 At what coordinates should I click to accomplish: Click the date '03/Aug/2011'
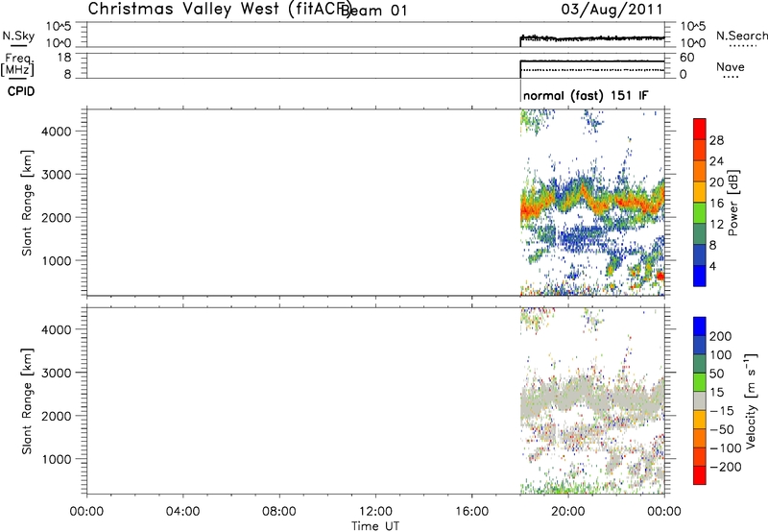(612, 10)
